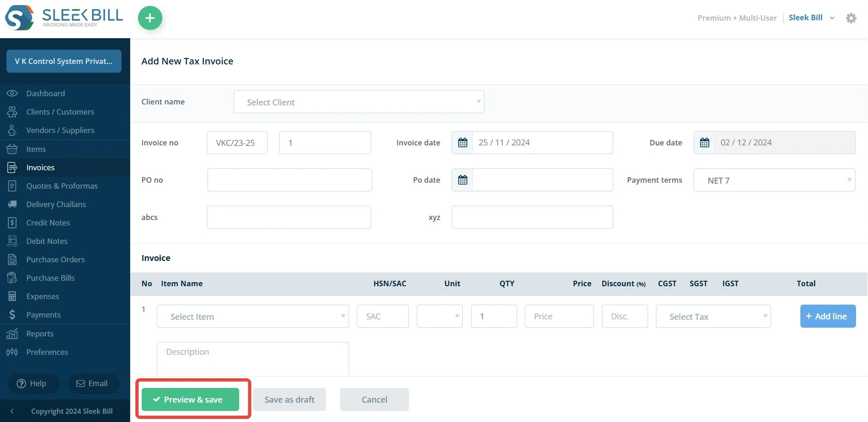
Task: Open Preferences menu
Action: (x=47, y=352)
